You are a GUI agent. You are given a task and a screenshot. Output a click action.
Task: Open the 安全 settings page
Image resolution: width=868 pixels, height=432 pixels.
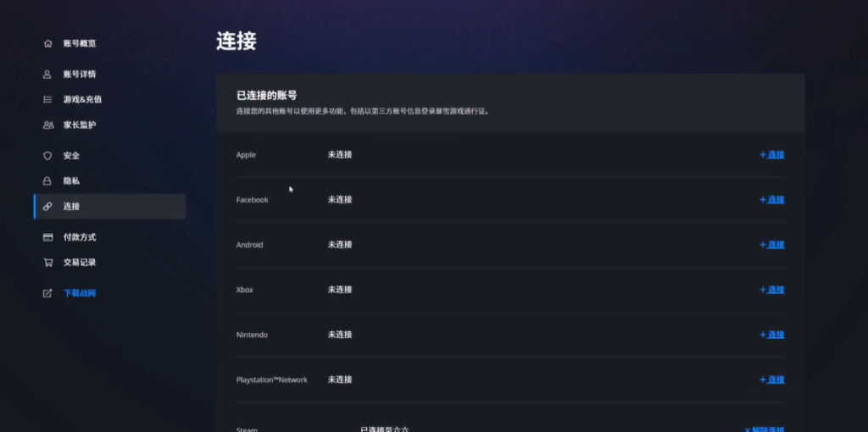tap(71, 156)
